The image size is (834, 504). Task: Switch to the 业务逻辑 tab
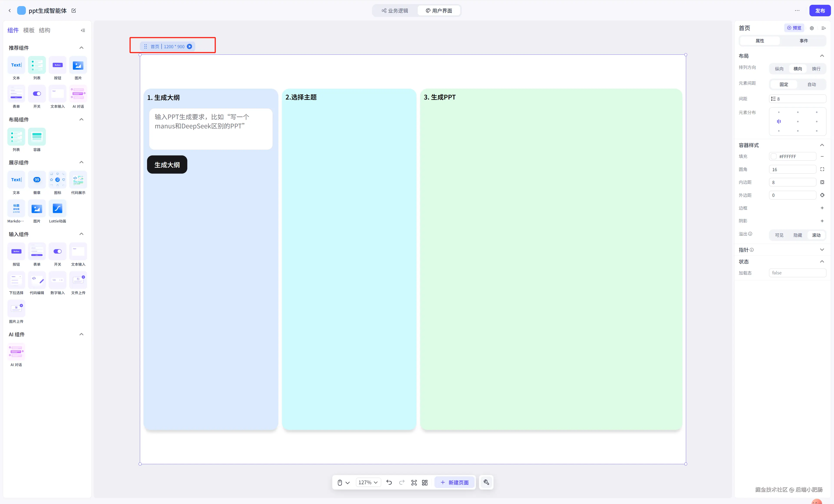(x=395, y=10)
